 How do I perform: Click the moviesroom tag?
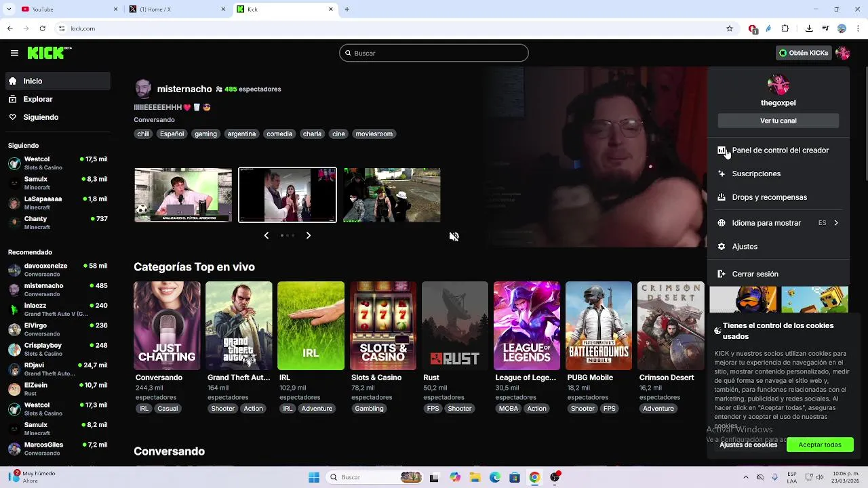[374, 134]
